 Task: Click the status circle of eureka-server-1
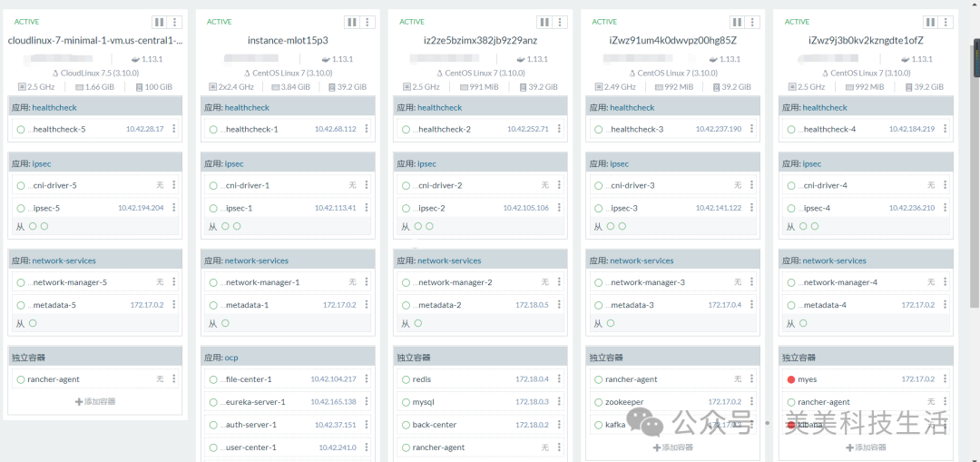(x=213, y=402)
